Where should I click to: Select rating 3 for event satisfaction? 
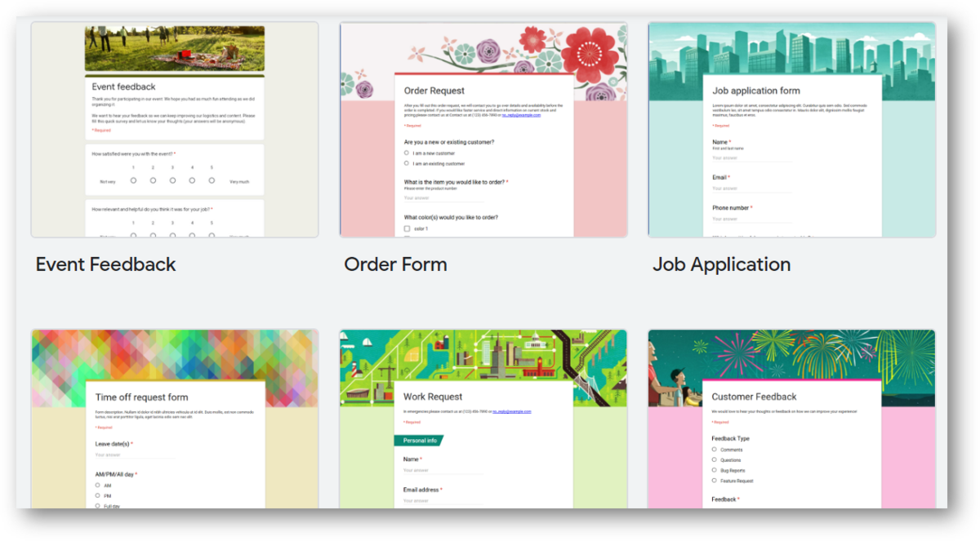click(x=172, y=180)
